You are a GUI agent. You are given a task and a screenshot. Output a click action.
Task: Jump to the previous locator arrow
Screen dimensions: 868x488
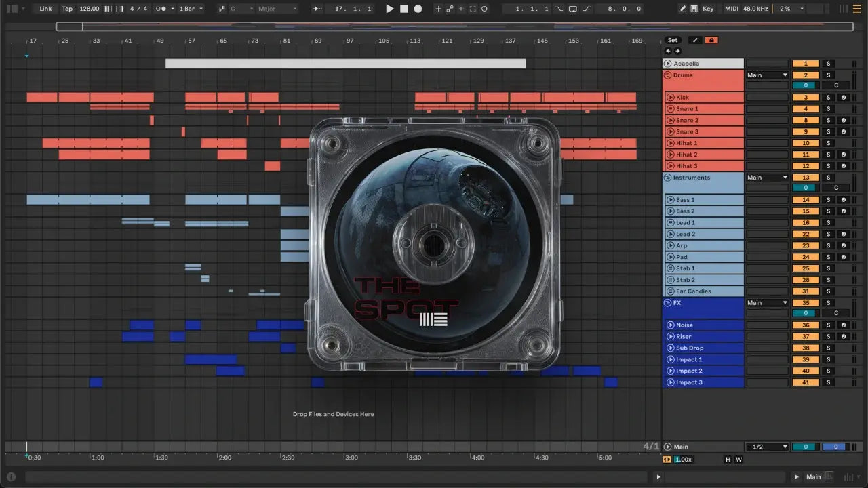coord(668,51)
